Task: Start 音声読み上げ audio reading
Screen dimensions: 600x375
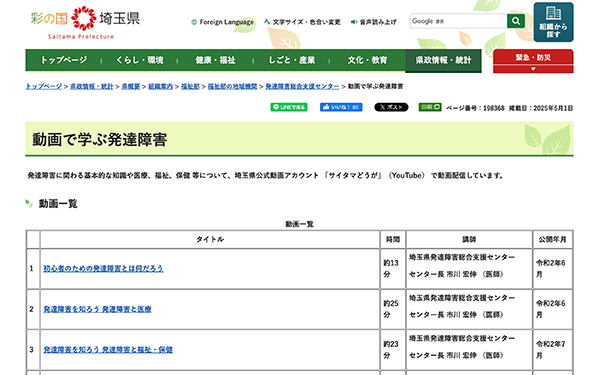Action: pos(374,22)
